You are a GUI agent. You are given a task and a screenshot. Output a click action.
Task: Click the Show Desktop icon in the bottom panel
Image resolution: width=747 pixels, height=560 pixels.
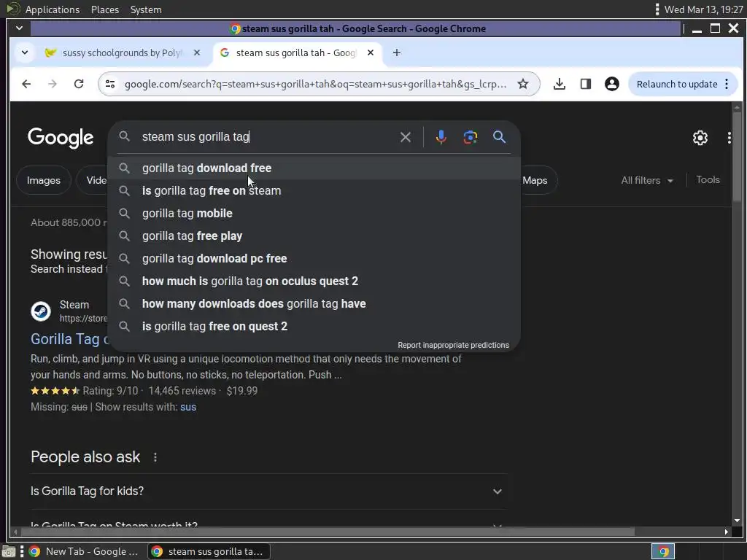[x=9, y=551]
